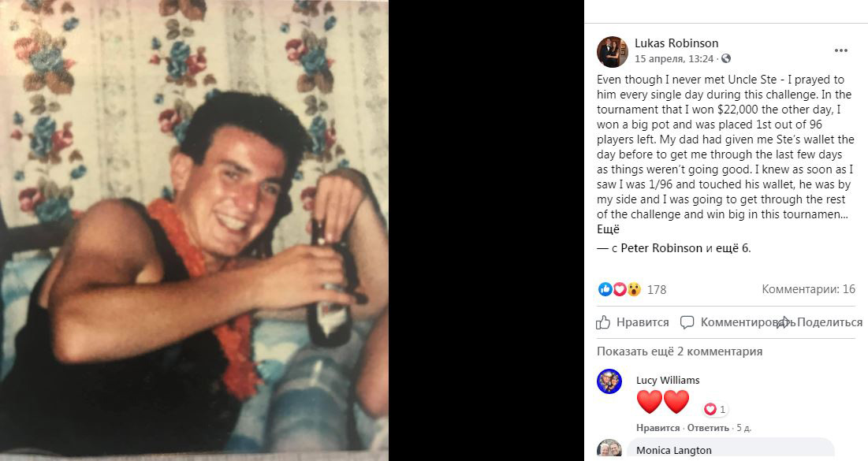Click Lucy Williams' avatar picture
This screenshot has width=868, height=461.
[609, 381]
